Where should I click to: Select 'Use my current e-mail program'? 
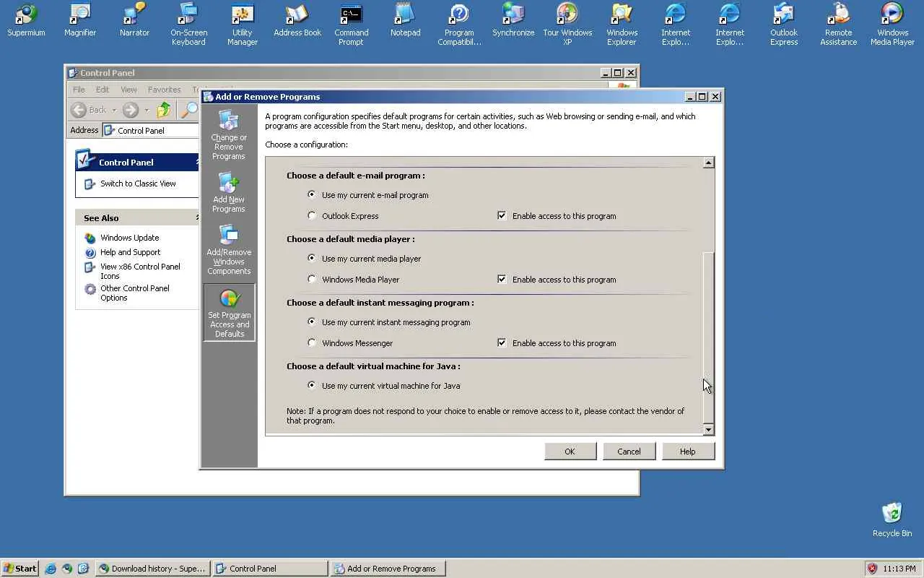312,194
